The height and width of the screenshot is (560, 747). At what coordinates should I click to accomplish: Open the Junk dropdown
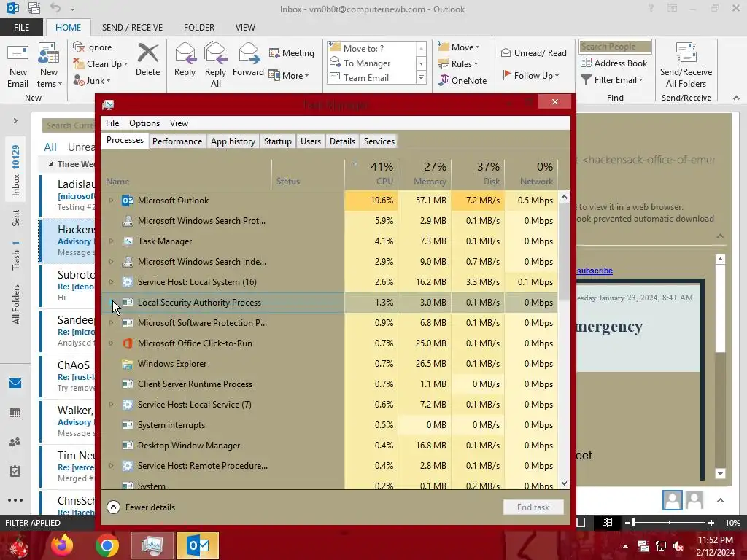(x=91, y=81)
